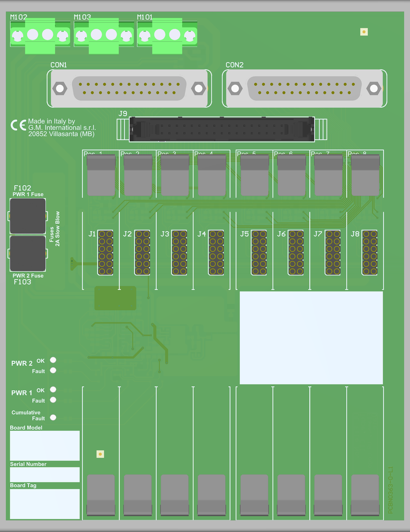Click the F102 PWR 1 fuse
Image resolution: width=410 pixels, height=532 pixels.
[27, 216]
